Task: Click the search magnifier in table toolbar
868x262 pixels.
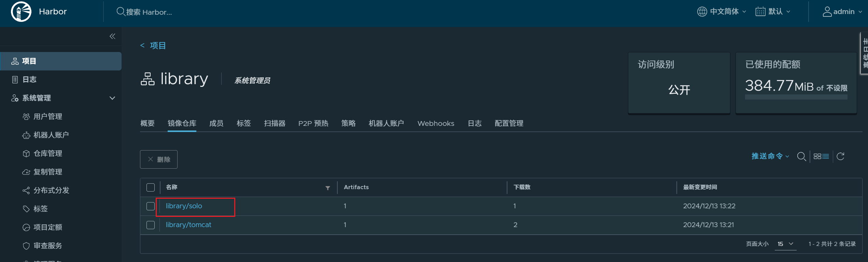Action: coord(801,157)
